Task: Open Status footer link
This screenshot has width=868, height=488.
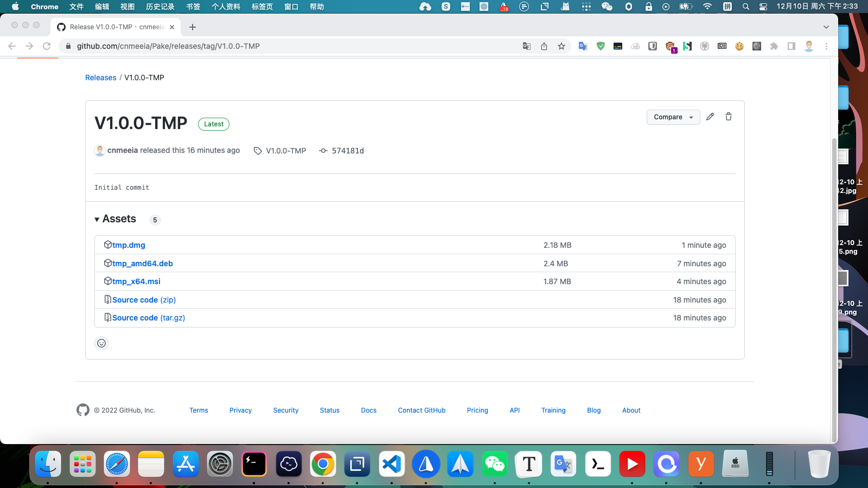Action: tap(330, 410)
